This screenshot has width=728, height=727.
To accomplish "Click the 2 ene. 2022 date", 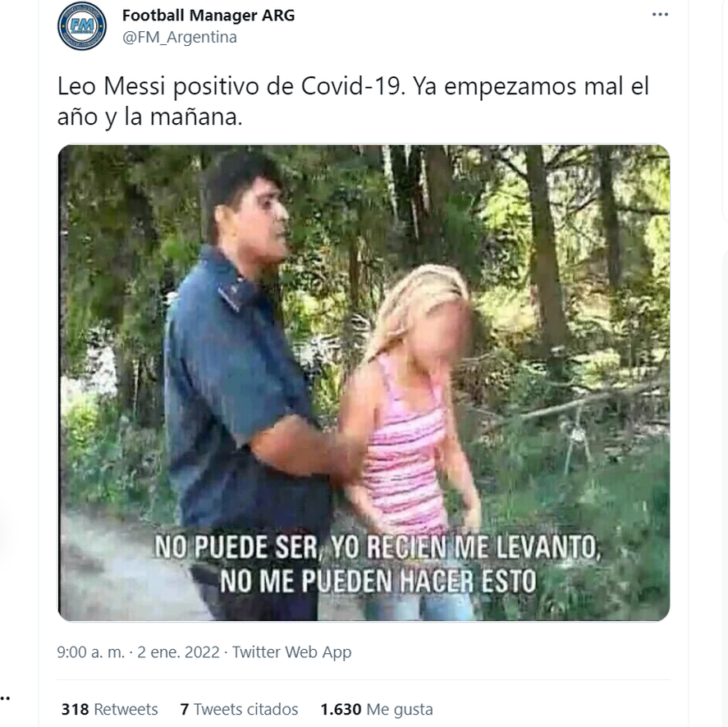I will [178, 652].
